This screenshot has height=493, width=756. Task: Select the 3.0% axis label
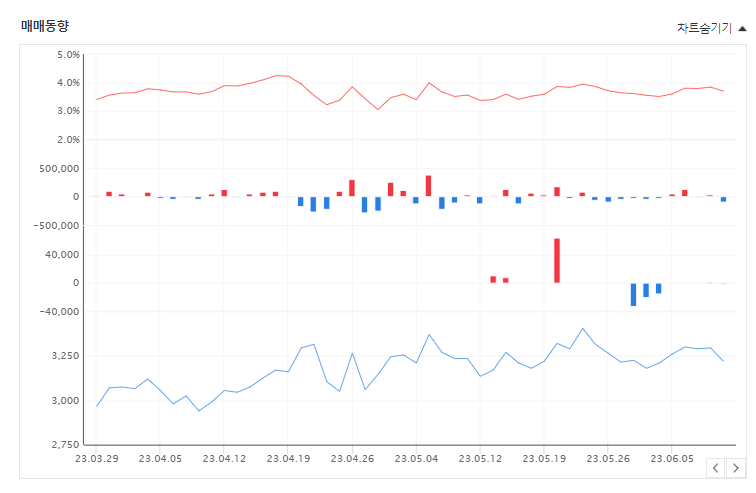point(68,111)
